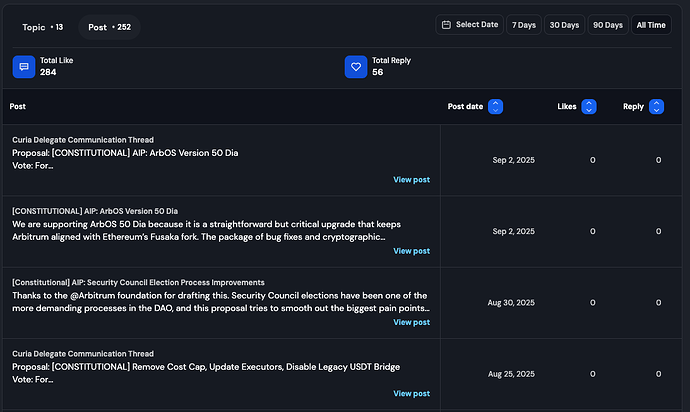690x412 pixels.
Task: Click the Post column header
Action: pyautogui.click(x=18, y=106)
